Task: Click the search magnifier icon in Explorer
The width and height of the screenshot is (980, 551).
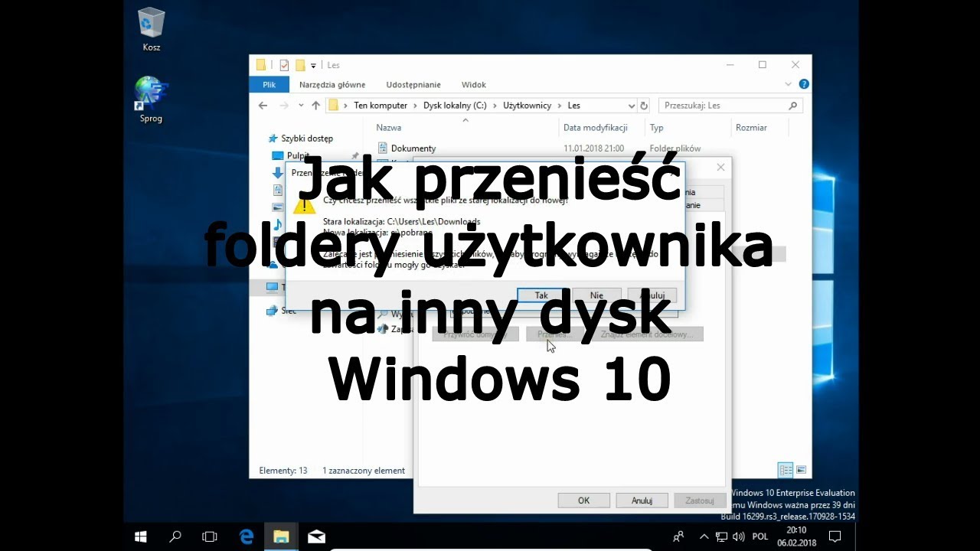Action: (x=792, y=106)
